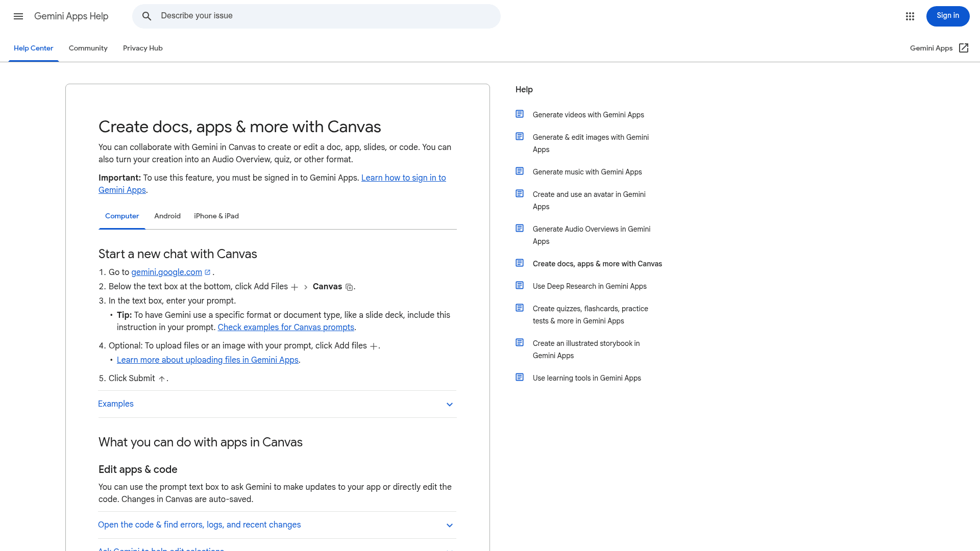Click the Describe your issue search field
The height and width of the screenshot is (551, 980).
316,16
